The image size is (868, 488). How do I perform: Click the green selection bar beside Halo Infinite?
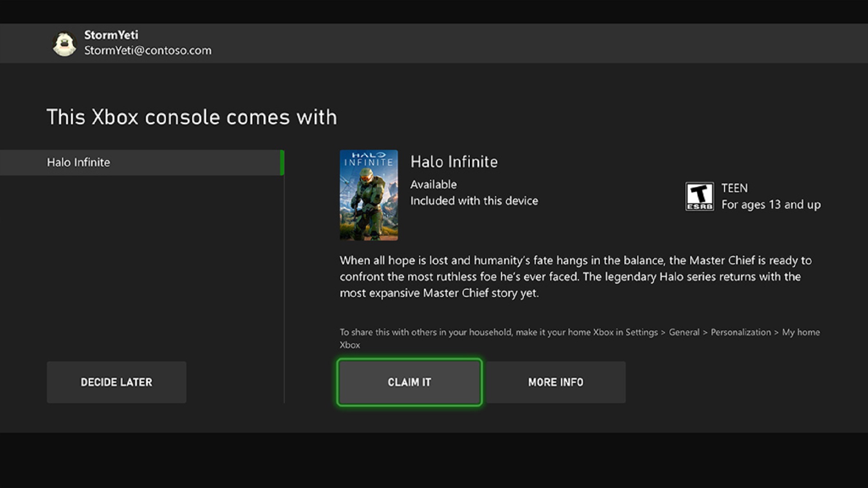[x=282, y=163]
